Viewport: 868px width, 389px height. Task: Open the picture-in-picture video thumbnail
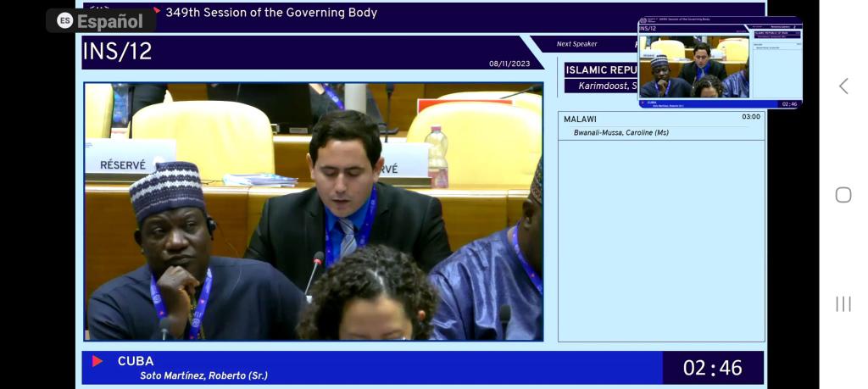(x=720, y=63)
